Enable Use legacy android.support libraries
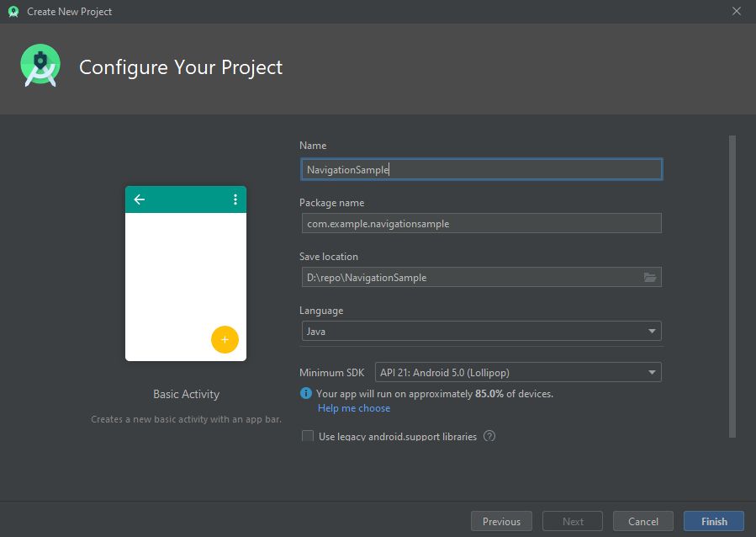Viewport: 756px width, 537px height. pos(308,436)
